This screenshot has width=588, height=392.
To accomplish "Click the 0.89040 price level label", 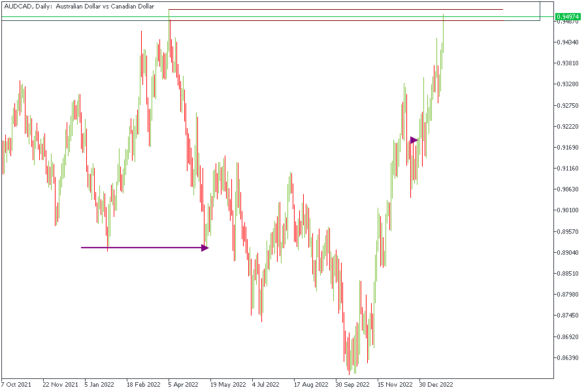I will click(568, 252).
